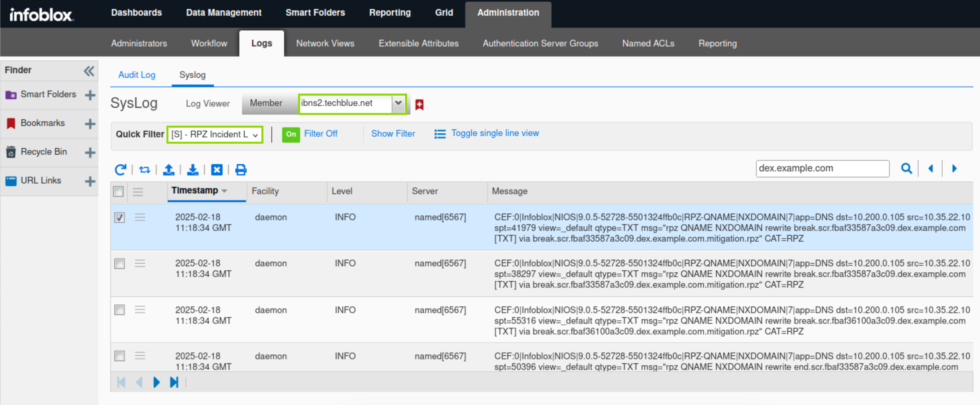Click the dex.example.com search field

click(822, 168)
